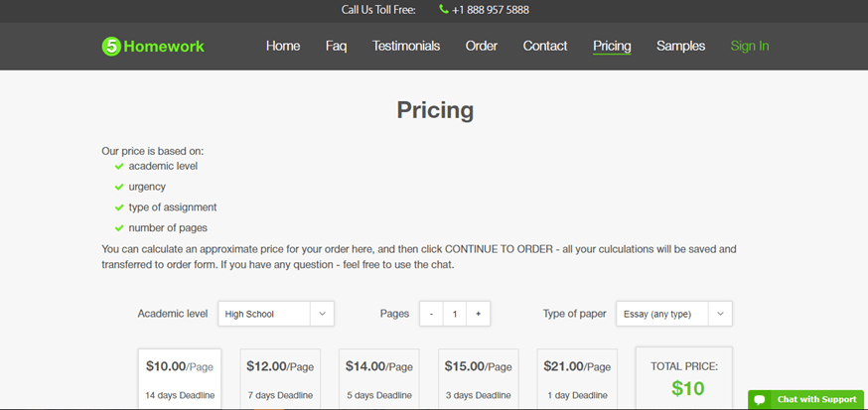This screenshot has width=868, height=410.
Task: Click the checkmark beside 'number of pages'
Action: pos(119,228)
